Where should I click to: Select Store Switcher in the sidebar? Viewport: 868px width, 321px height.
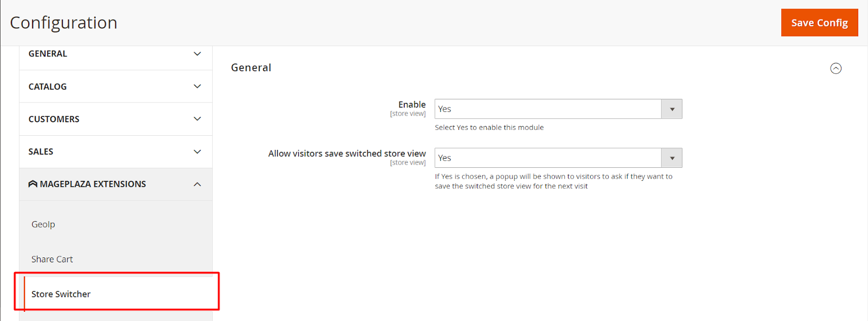point(61,294)
